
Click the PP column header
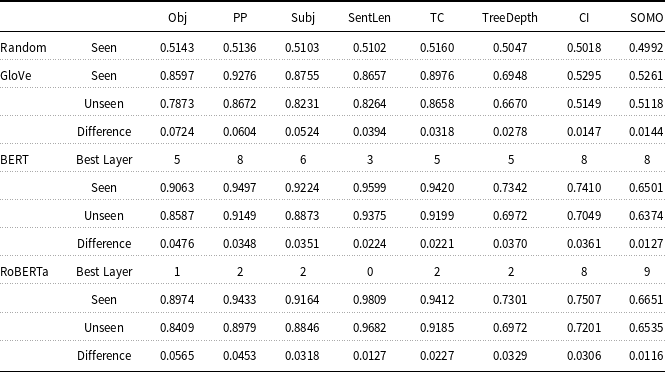tap(240, 18)
